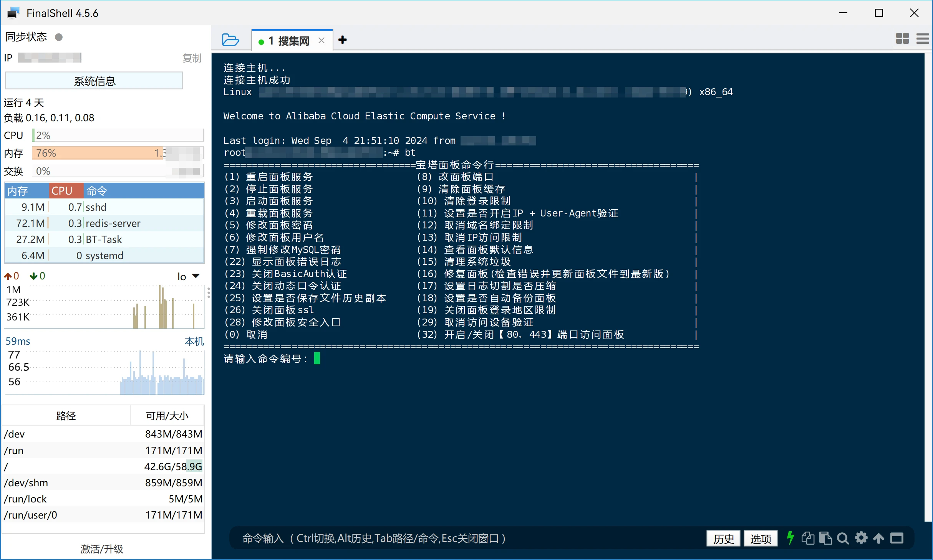Image resolution: width=933 pixels, height=560 pixels.
Task: Toggle the 同步状态 status indicator
Action: (59, 37)
